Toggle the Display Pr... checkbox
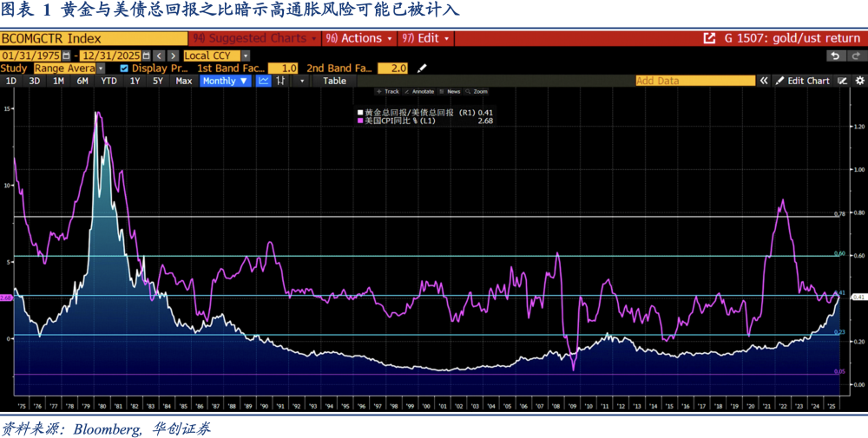Screen dimensions: 868x438 pyautogui.click(x=124, y=69)
